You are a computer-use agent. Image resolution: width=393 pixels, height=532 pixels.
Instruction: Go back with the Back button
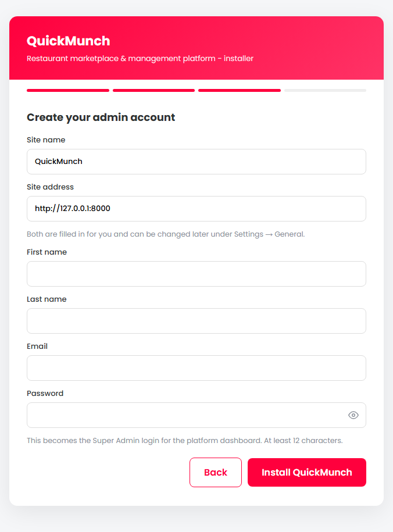pos(216,472)
